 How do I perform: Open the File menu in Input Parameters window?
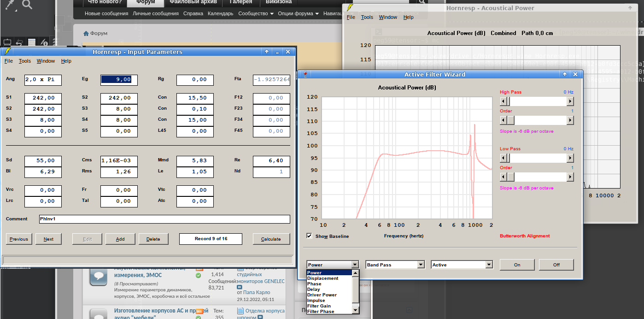[x=9, y=61]
